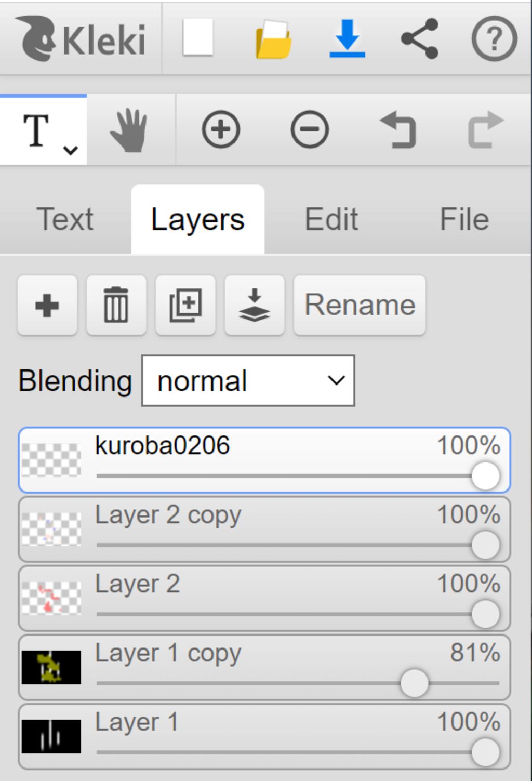
Task: Click the Rename button
Action: (360, 305)
